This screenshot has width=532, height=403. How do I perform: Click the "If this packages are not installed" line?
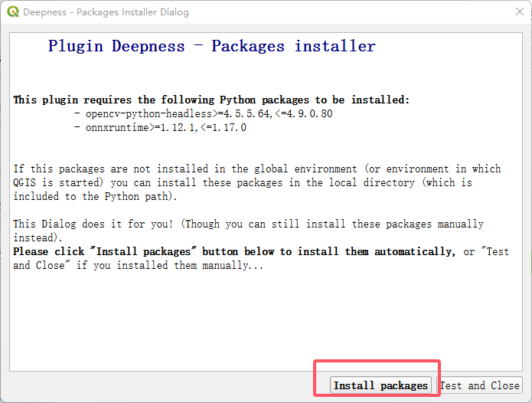[257, 169]
